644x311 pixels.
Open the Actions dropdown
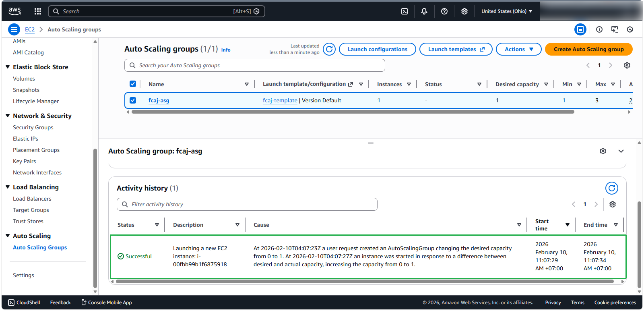[519, 49]
